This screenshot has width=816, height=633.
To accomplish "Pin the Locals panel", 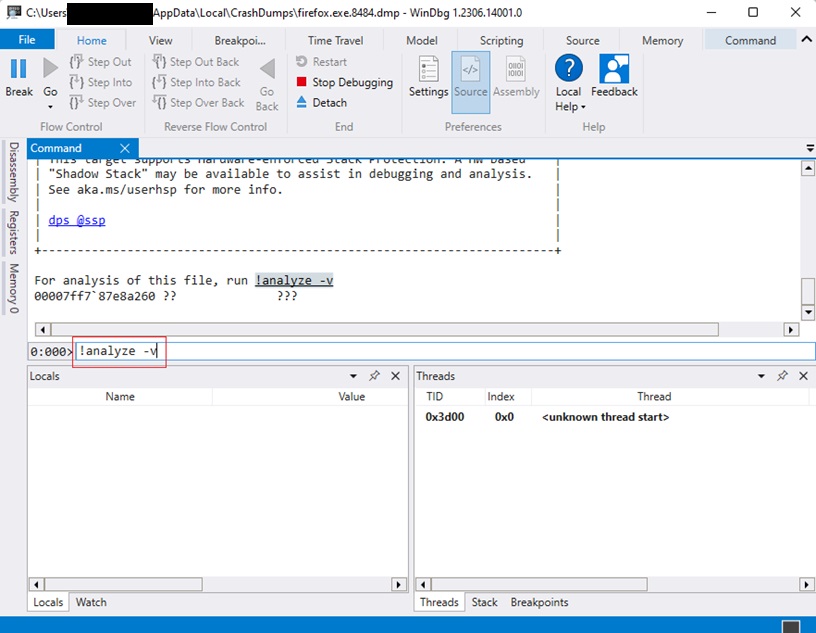I will (374, 376).
